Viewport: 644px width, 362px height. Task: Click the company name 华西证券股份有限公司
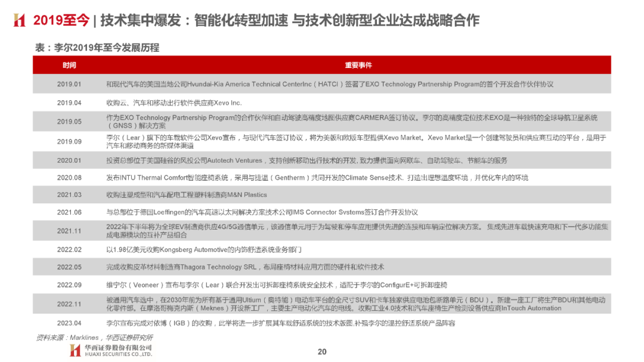[x=118, y=348]
